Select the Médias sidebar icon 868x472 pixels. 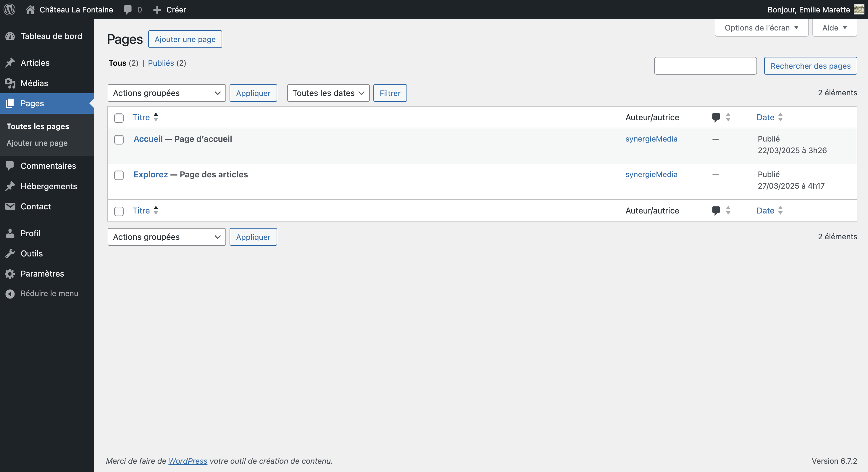click(10, 83)
